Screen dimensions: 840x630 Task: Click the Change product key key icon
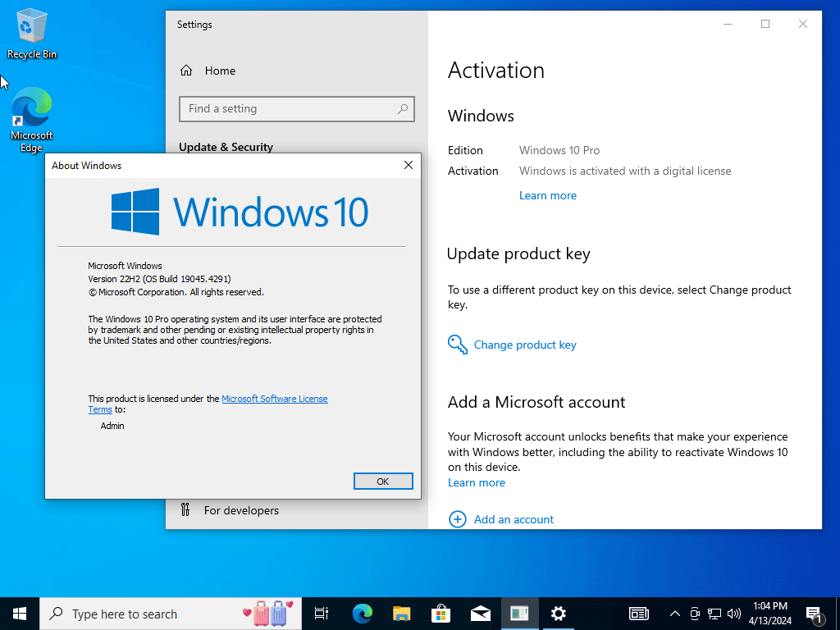[x=457, y=345]
